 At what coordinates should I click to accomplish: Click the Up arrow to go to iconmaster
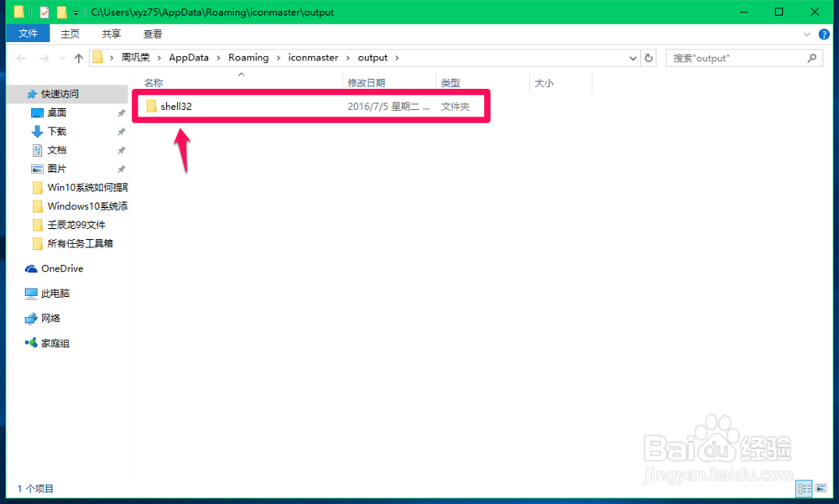pos(78,57)
